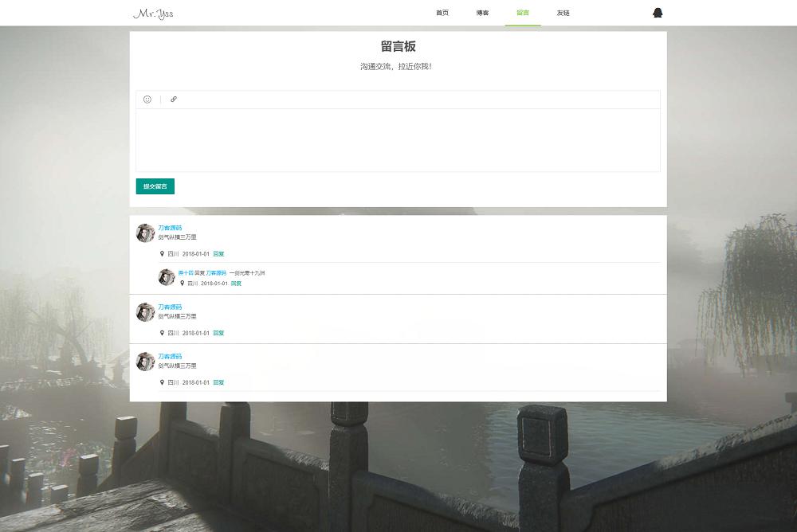Click the Mr.Yss site logo
Image resolution: width=797 pixels, height=532 pixels.
(153, 14)
